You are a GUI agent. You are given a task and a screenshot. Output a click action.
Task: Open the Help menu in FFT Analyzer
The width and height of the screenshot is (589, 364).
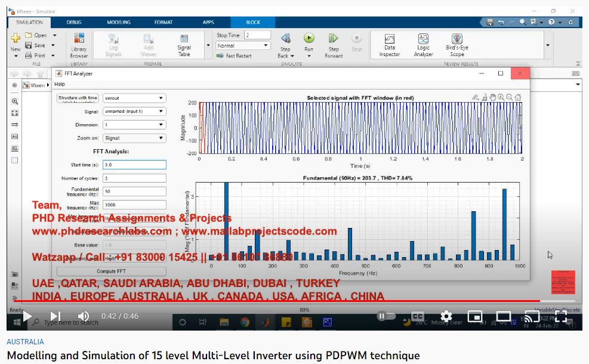click(60, 84)
